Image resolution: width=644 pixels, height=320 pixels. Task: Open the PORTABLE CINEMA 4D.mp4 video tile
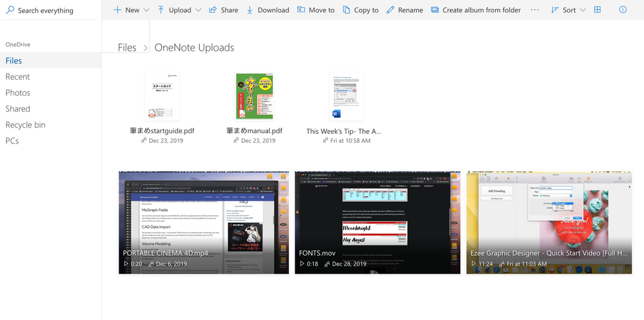click(204, 223)
